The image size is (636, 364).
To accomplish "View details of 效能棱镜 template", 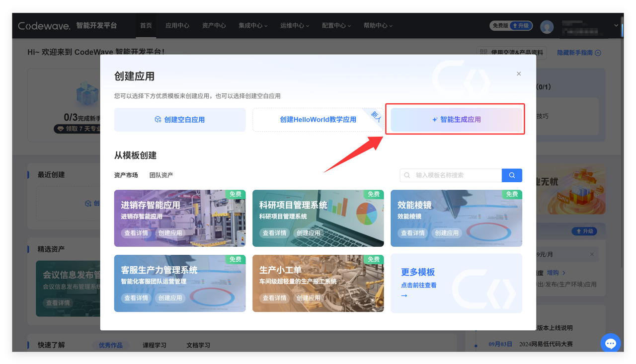I will click(x=412, y=233).
